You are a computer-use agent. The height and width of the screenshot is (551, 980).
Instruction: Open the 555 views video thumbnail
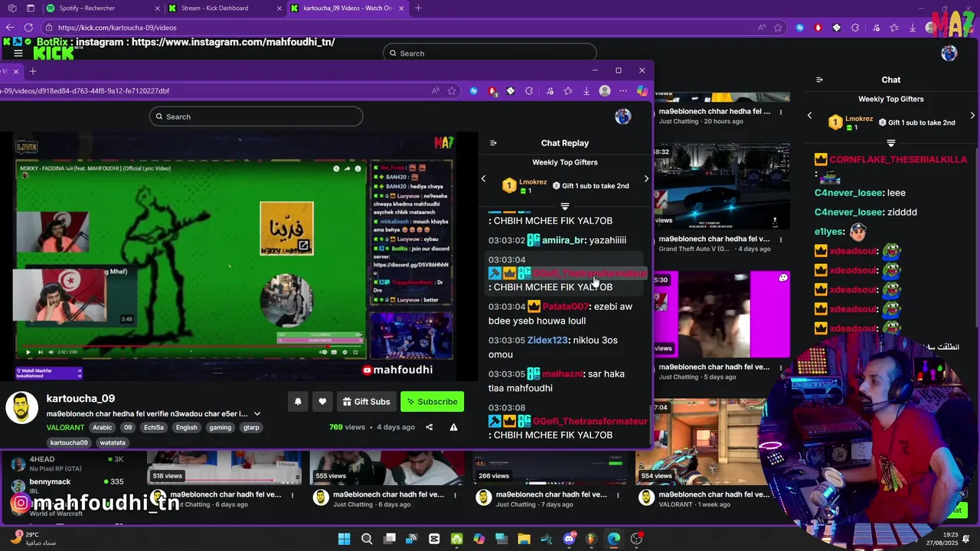tap(387, 468)
